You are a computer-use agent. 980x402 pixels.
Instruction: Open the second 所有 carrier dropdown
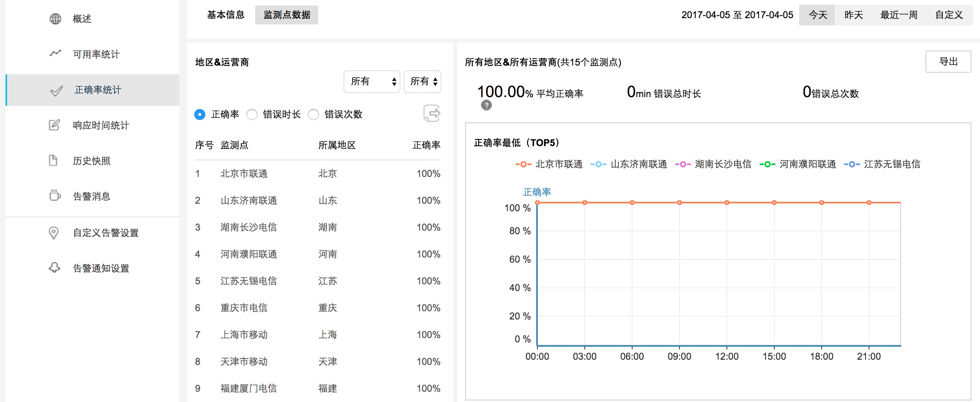tap(422, 82)
